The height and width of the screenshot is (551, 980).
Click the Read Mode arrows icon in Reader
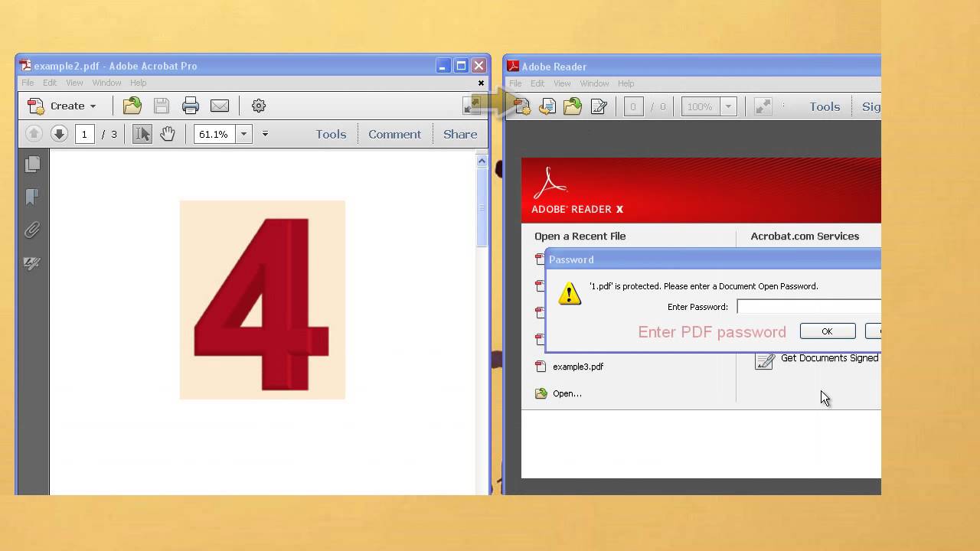point(763,107)
